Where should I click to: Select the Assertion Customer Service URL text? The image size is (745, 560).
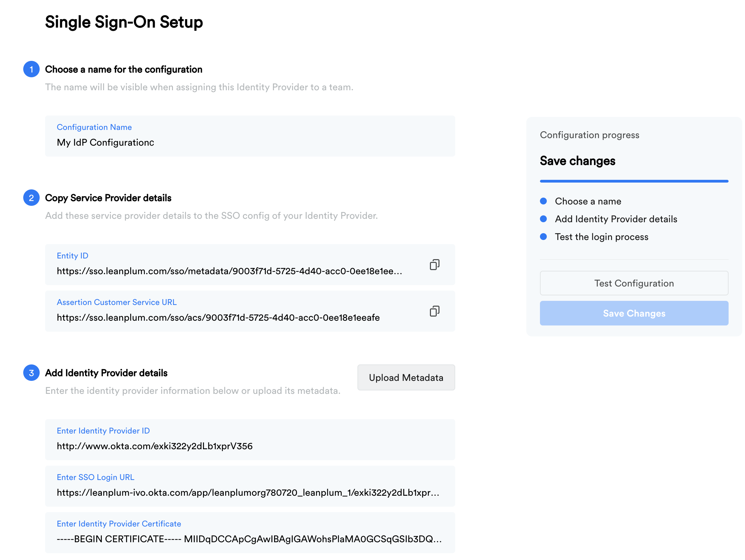[x=218, y=318]
